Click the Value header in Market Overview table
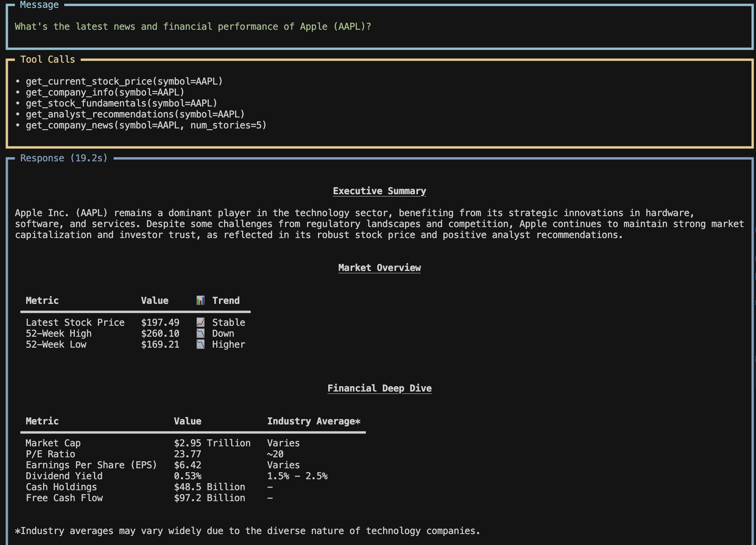The image size is (756, 545). coord(155,301)
